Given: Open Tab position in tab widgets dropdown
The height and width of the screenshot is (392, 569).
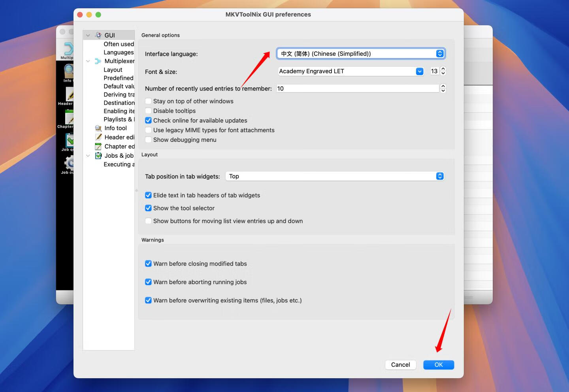Looking at the screenshot, I should pos(335,176).
